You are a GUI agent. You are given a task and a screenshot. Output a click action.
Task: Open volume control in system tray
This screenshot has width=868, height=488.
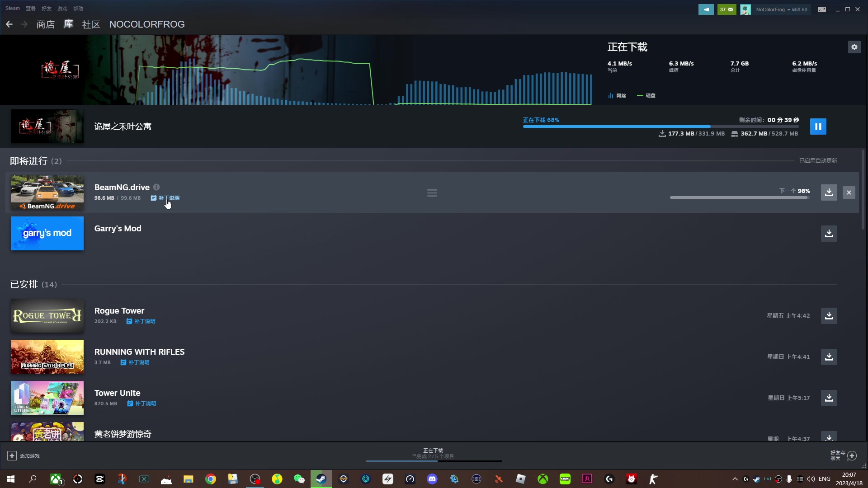811,479
